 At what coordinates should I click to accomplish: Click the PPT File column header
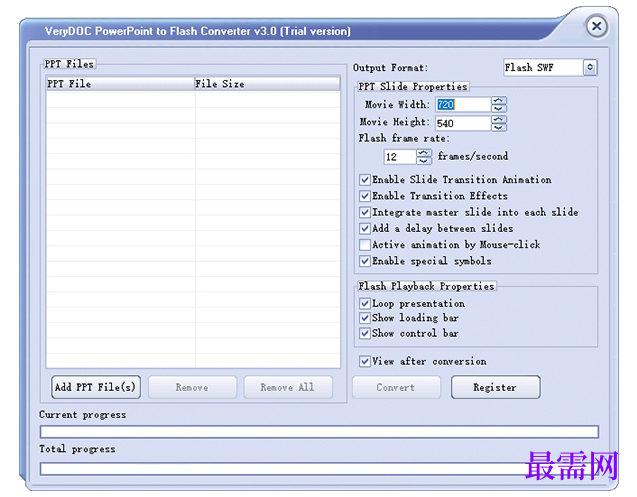(x=121, y=84)
